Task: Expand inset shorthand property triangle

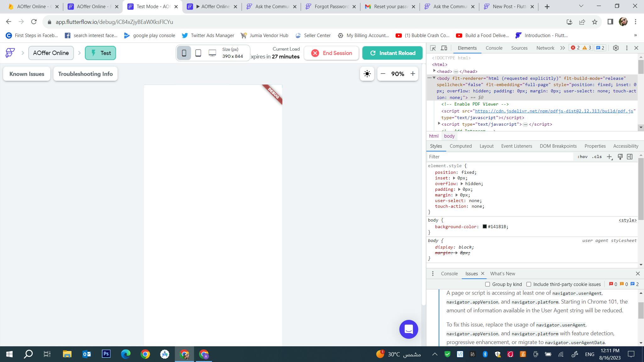Action: (x=454, y=178)
